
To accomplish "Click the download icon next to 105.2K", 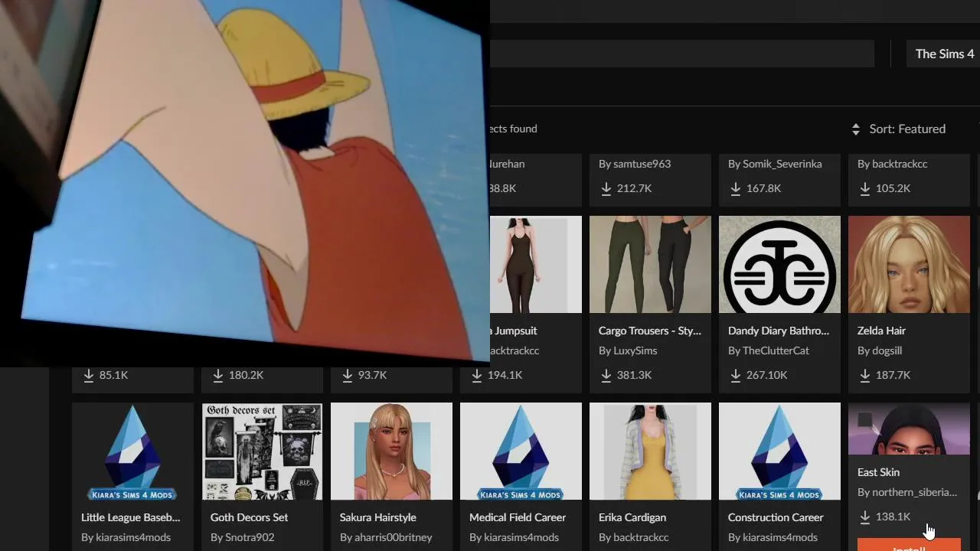I will (865, 188).
